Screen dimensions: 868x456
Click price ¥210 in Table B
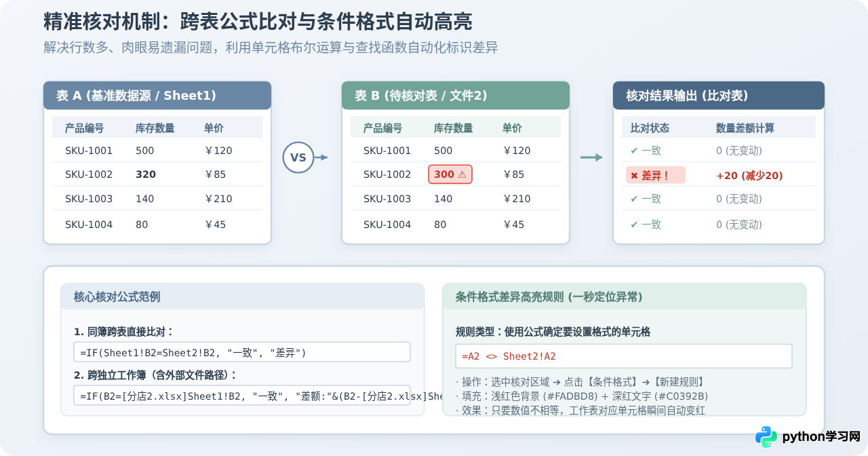[516, 199]
